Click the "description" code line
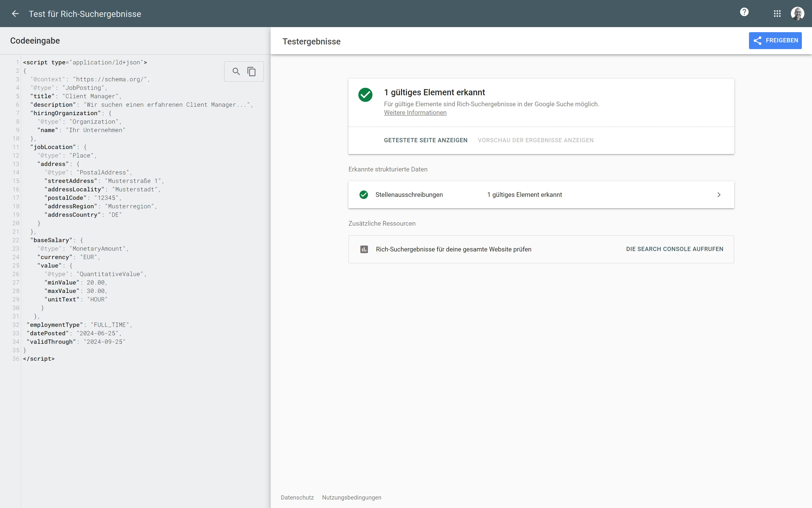The image size is (812, 508). [141, 105]
